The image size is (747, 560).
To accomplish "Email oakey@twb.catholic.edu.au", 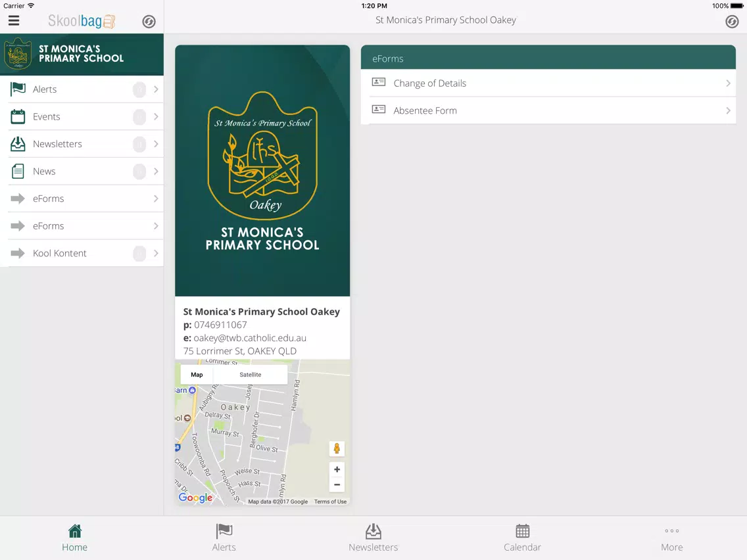I will 250,338.
